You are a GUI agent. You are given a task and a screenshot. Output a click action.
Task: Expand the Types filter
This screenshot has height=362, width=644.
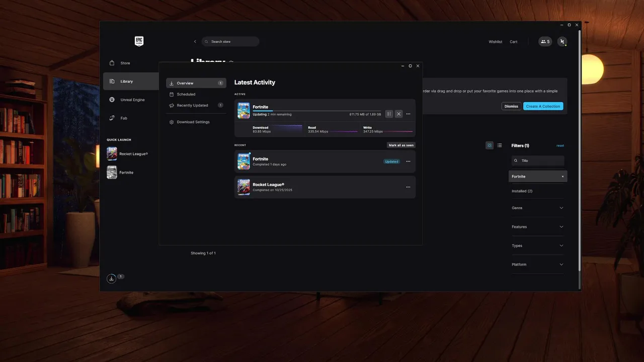[x=537, y=245]
